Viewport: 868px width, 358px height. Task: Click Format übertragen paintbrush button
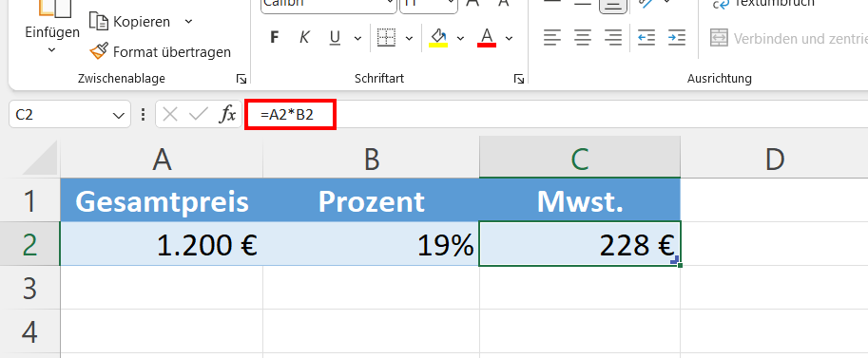(160, 52)
